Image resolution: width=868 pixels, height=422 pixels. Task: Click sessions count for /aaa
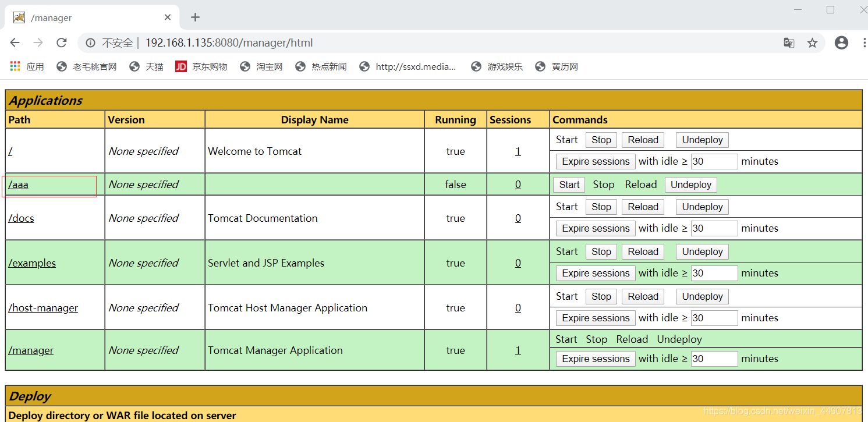point(518,185)
